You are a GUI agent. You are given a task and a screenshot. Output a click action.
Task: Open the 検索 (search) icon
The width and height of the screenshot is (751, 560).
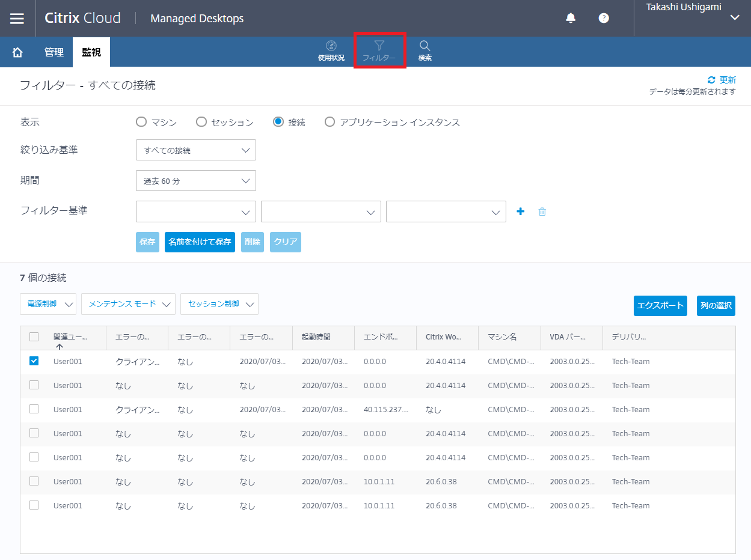tap(425, 51)
